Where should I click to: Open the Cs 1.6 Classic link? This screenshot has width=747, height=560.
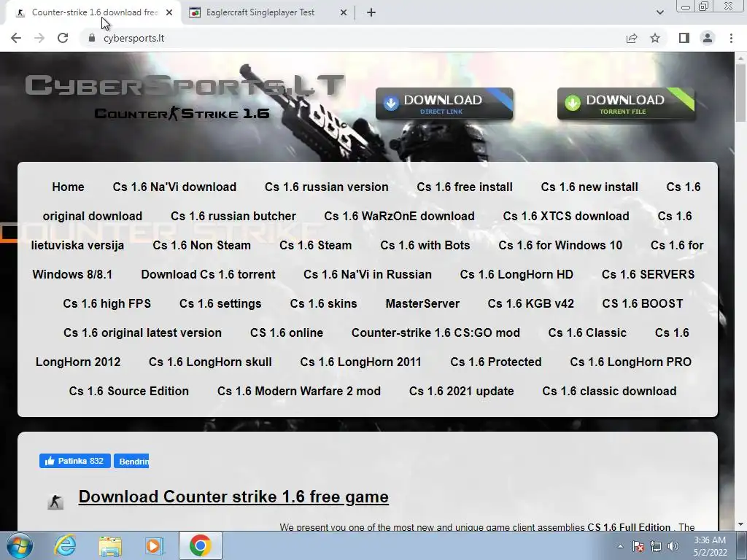click(587, 332)
